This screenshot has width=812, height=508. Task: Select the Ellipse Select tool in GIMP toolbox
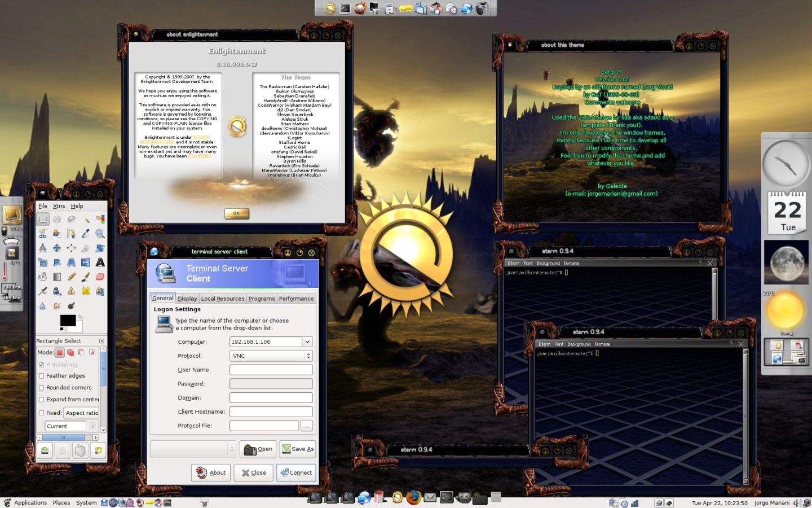(57, 219)
